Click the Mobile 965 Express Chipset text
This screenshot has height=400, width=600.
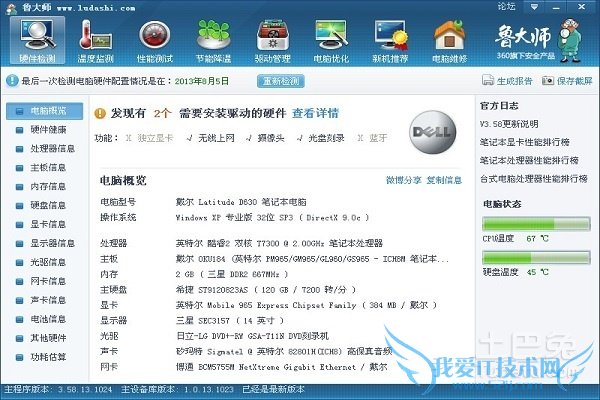point(306,305)
